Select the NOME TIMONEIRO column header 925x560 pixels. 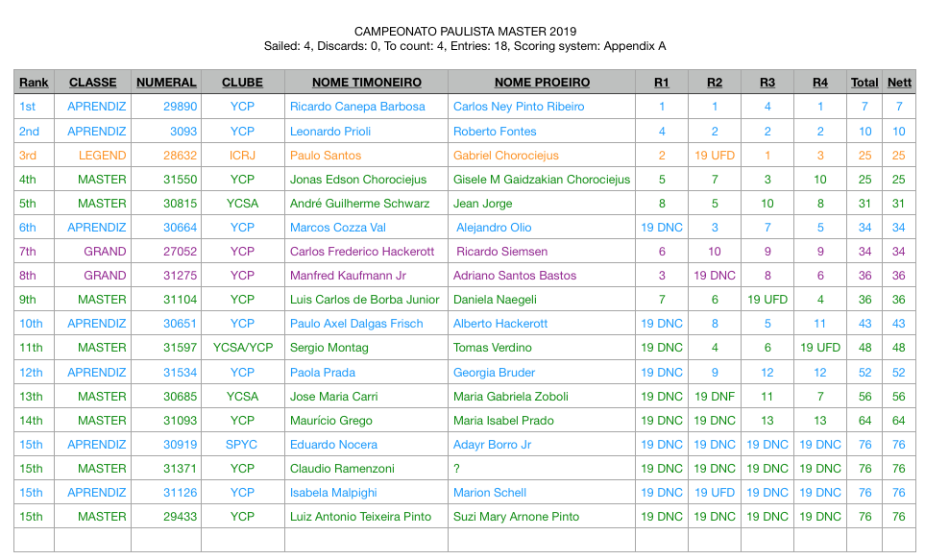click(x=366, y=83)
